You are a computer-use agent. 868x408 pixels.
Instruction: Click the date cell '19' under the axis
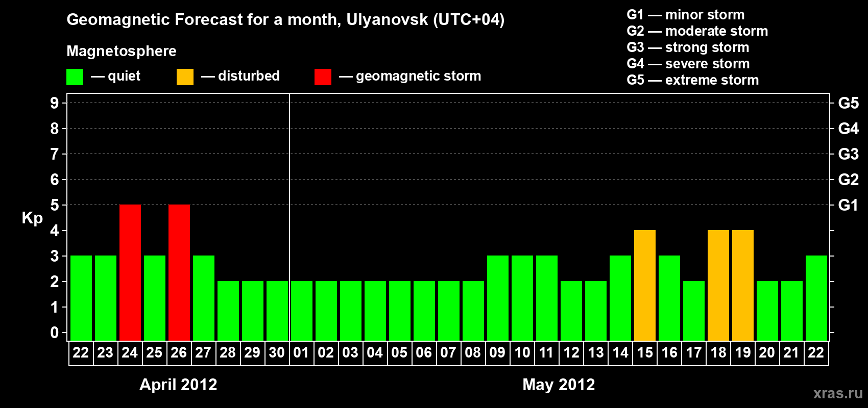pos(742,353)
